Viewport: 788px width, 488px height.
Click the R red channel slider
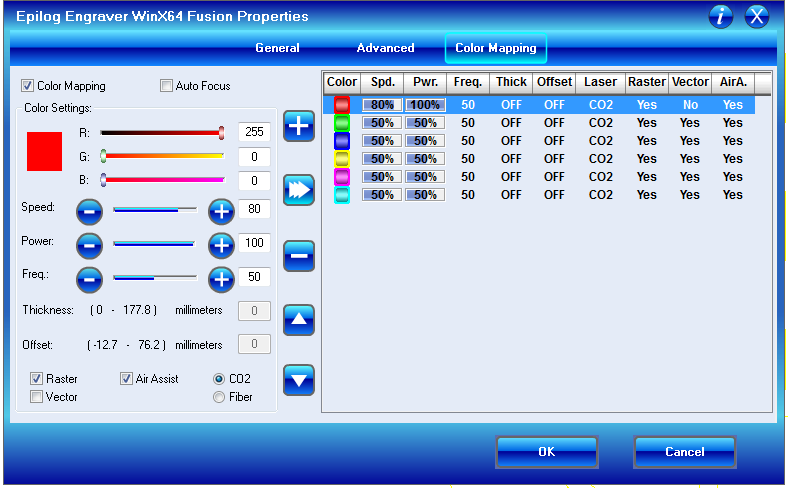tap(162, 133)
